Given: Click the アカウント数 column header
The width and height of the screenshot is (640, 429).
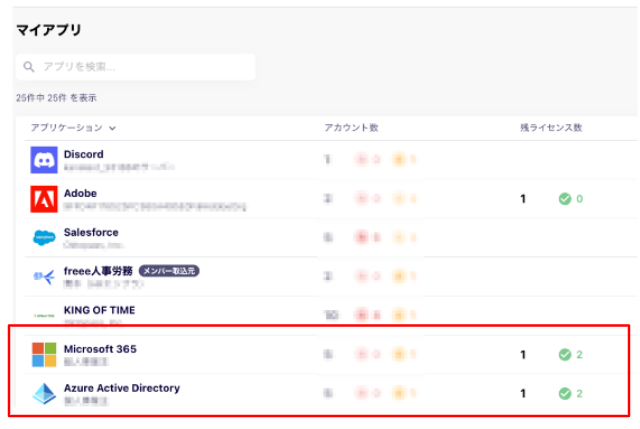Looking at the screenshot, I should [x=351, y=128].
